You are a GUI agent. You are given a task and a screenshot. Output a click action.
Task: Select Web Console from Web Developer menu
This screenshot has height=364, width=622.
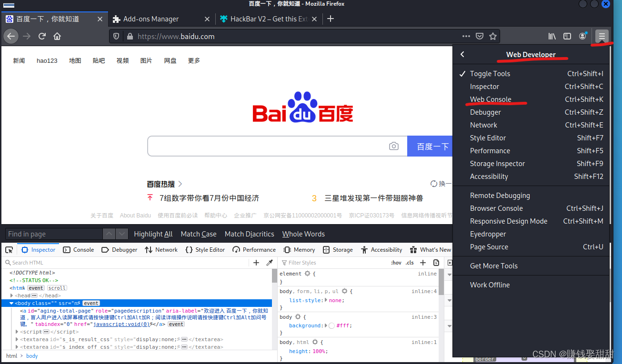[x=531, y=99]
